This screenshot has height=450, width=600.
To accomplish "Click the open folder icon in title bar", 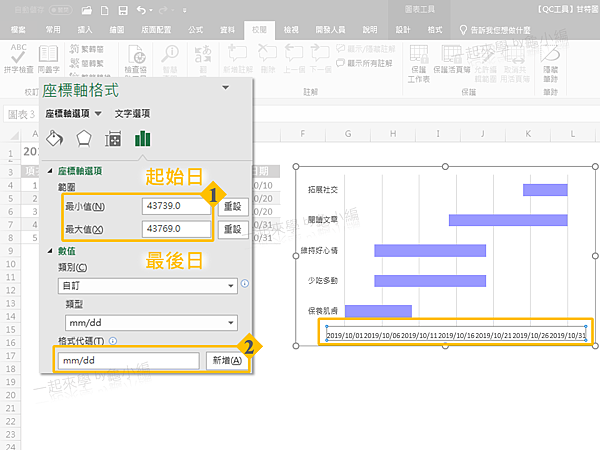I will [87, 10].
